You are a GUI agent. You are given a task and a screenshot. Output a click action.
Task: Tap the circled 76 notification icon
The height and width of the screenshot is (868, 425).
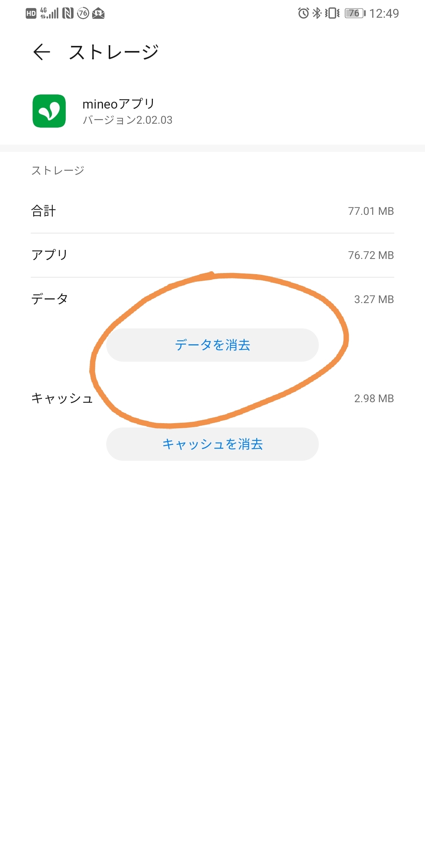click(x=83, y=13)
